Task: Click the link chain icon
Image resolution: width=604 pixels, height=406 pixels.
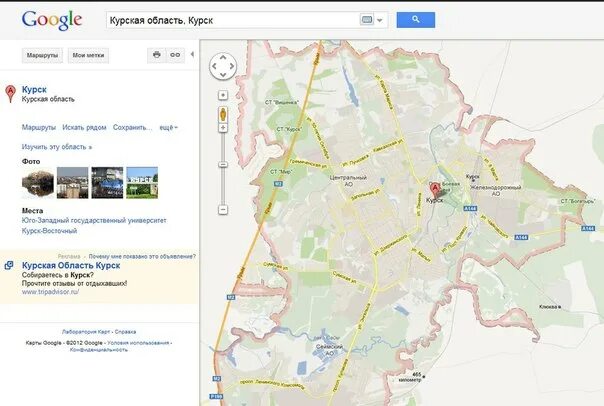Action: coord(175,55)
